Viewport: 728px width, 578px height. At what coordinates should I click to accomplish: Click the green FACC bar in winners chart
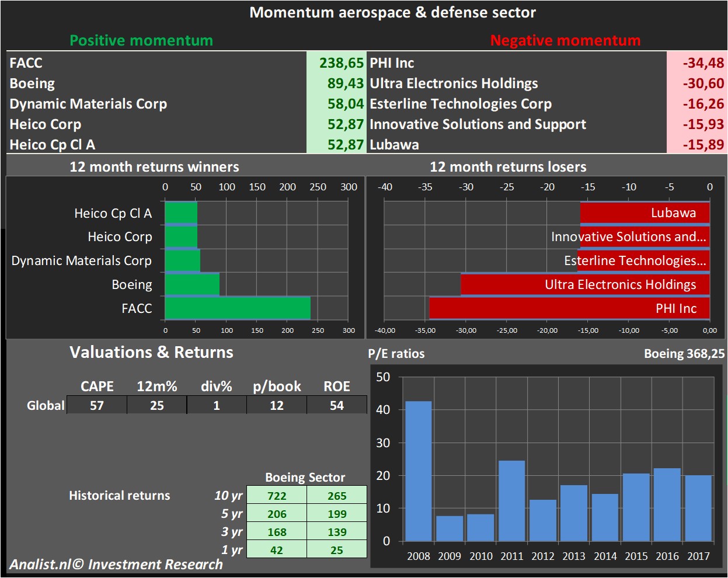(238, 308)
